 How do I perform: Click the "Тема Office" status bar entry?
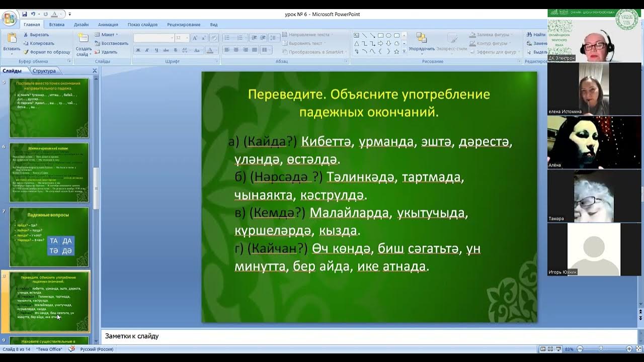pyautogui.click(x=49, y=349)
